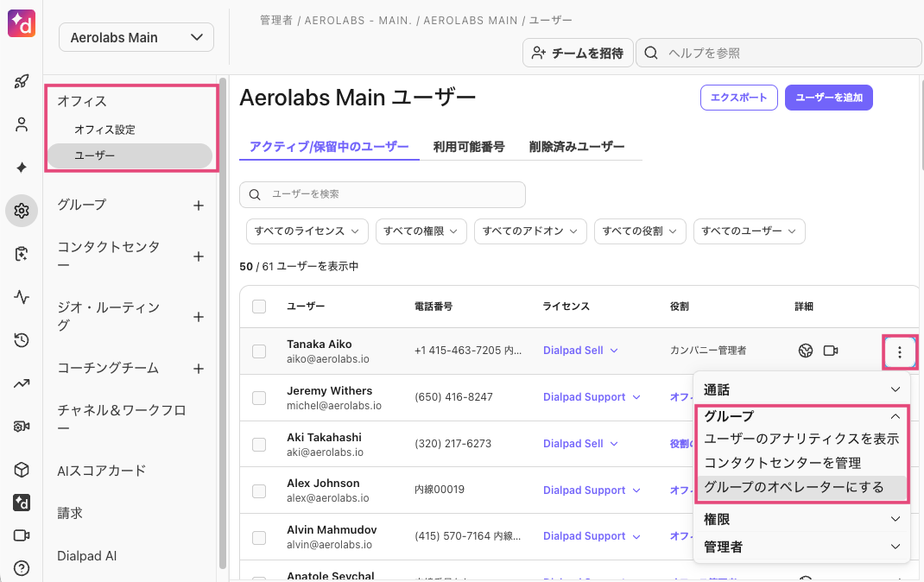
Task: Open Dialpad AI in the sidebar
Action: click(86, 556)
